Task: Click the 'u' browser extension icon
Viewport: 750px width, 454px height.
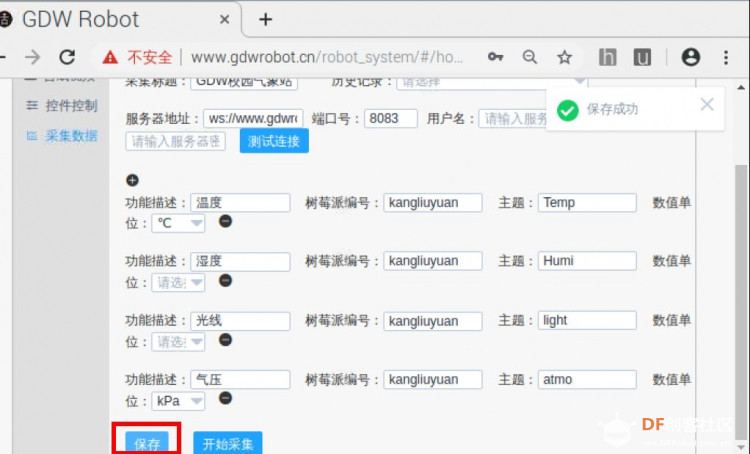Action: pyautogui.click(x=642, y=57)
